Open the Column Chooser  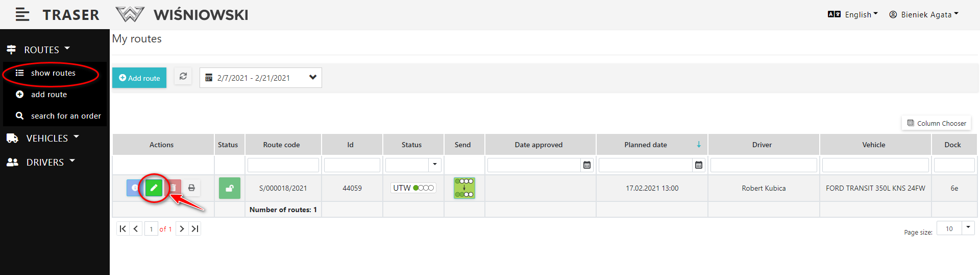(x=936, y=123)
